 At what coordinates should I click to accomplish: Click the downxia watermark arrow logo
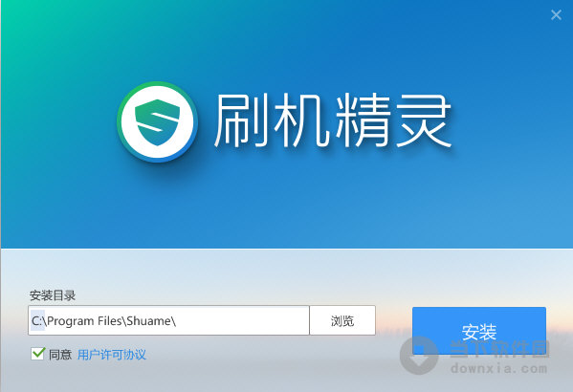[419, 355]
